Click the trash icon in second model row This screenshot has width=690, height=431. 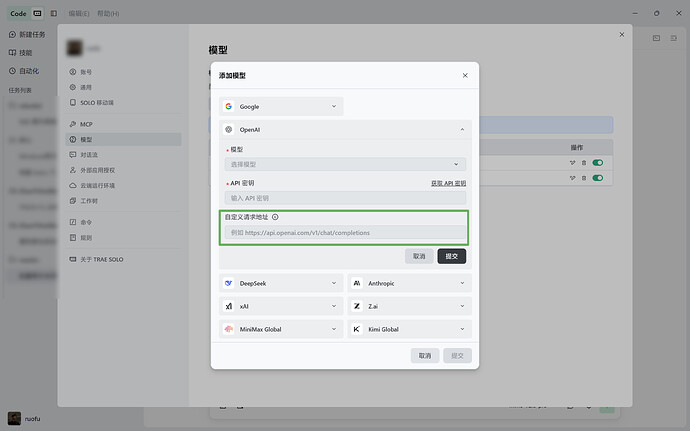pyautogui.click(x=584, y=178)
